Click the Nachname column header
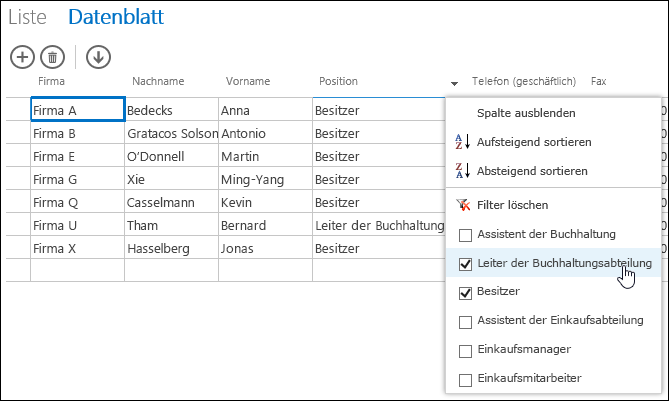 point(158,81)
